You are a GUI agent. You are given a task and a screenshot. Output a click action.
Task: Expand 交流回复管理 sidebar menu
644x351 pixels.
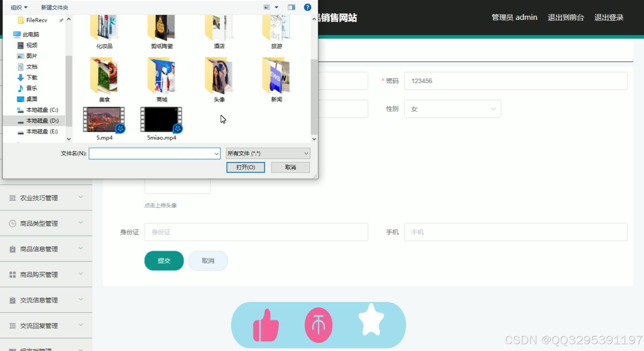click(46, 326)
